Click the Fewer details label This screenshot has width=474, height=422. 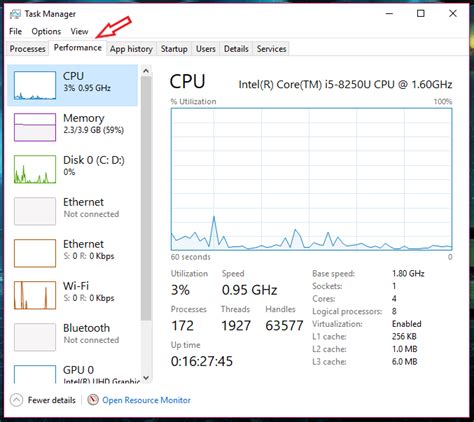click(x=52, y=400)
